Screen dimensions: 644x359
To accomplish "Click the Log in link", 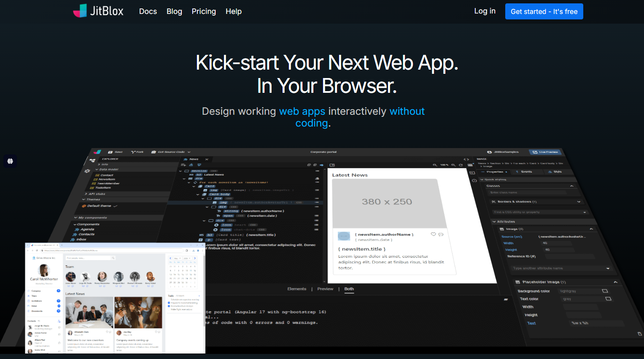I will click(x=485, y=11).
